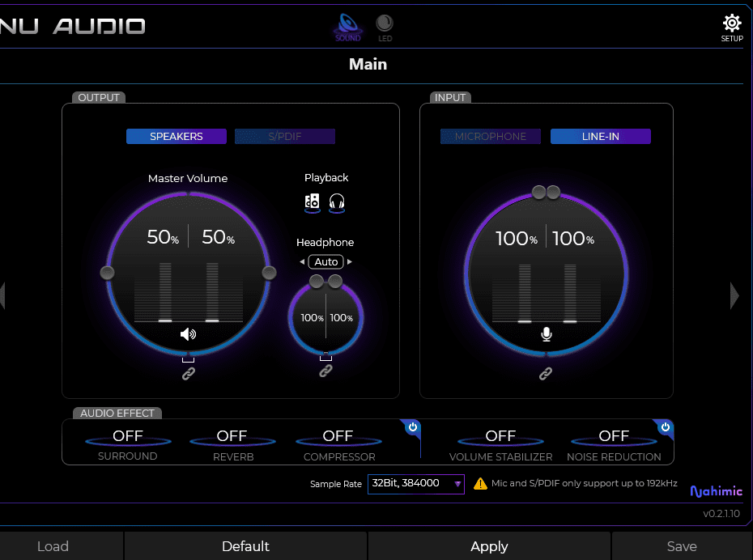
Task: Click the right Headphone volume knob
Action: pos(335,282)
